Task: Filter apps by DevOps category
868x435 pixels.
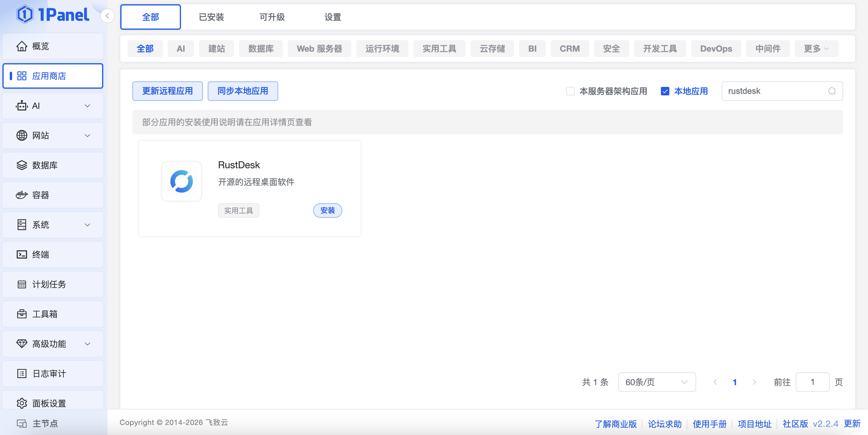Action: [716, 49]
